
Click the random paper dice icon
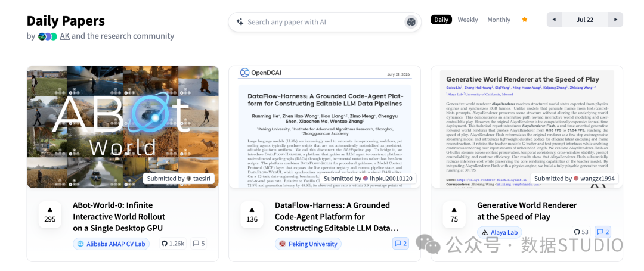point(411,22)
